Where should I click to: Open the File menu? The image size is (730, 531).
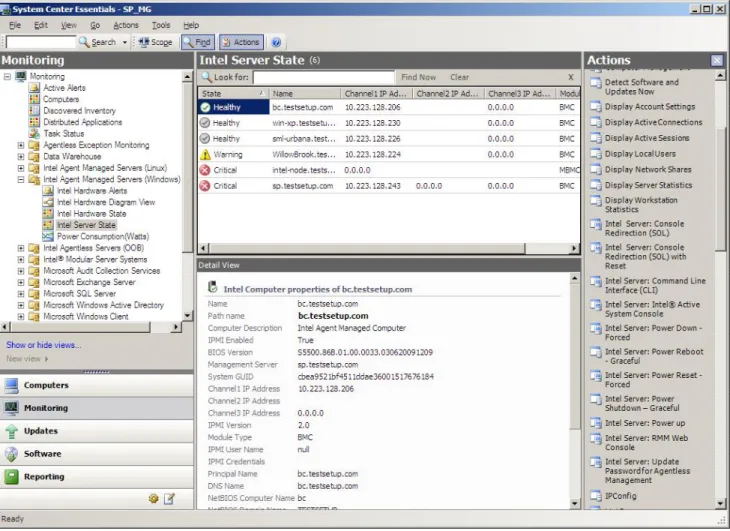point(15,25)
